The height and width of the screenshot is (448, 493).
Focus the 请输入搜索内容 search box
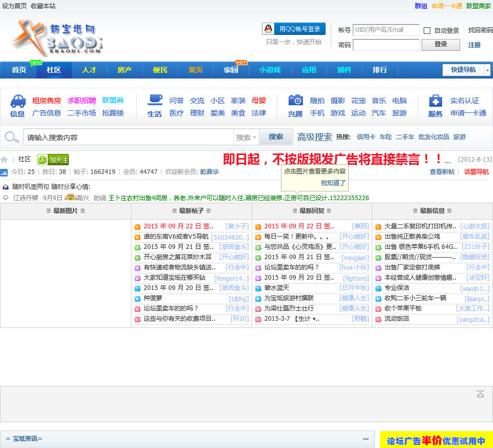(x=128, y=137)
